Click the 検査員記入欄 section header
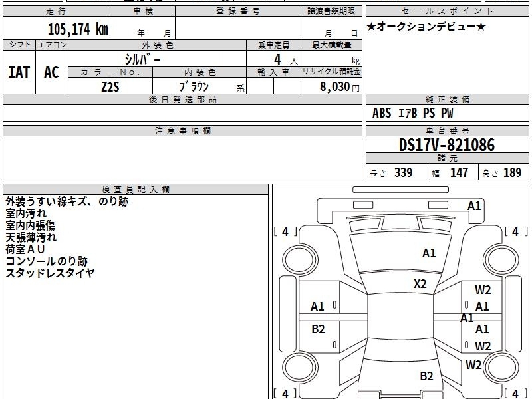Image resolution: width=532 pixels, height=399 pixels. click(x=136, y=190)
